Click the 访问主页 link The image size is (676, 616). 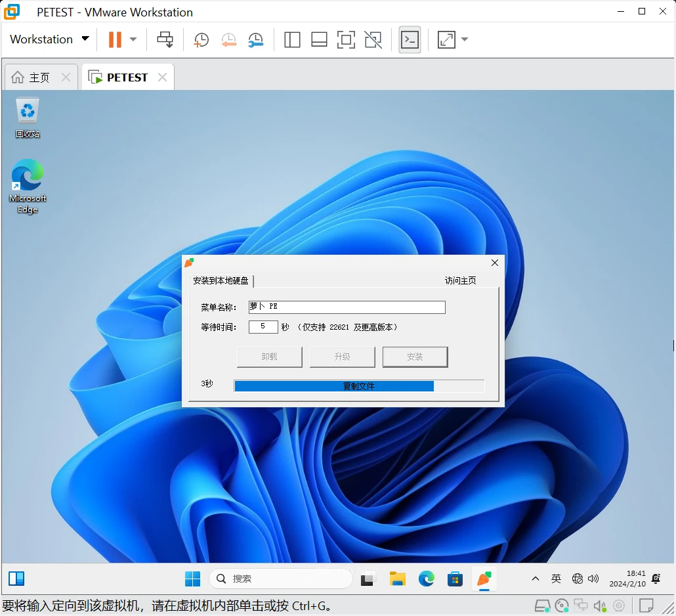coord(461,281)
